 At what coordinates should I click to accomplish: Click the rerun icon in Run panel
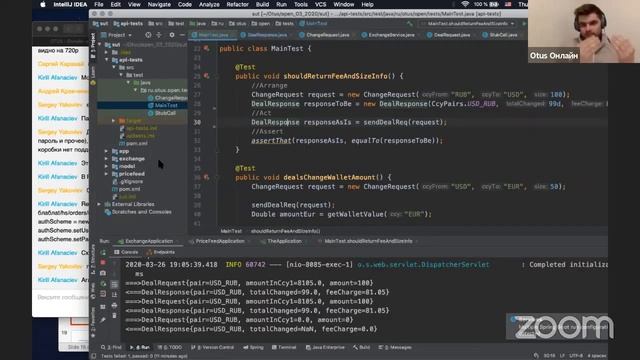pyautogui.click(x=103, y=252)
